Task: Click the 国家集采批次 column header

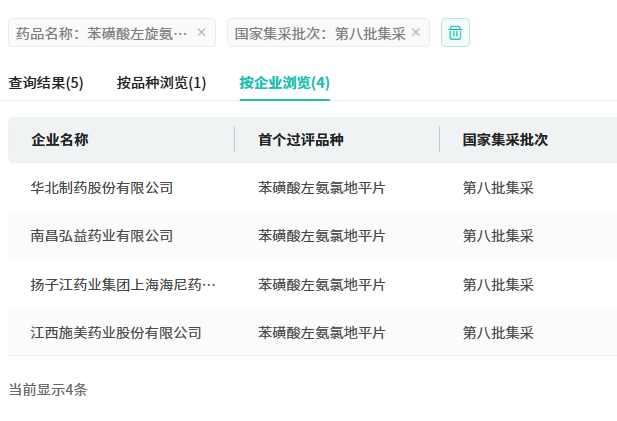Action: coord(505,140)
